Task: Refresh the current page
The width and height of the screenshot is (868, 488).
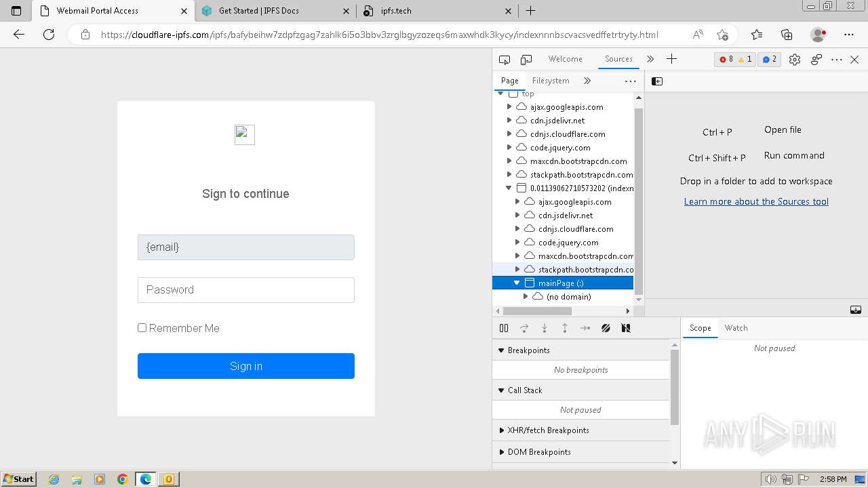Action: [49, 35]
